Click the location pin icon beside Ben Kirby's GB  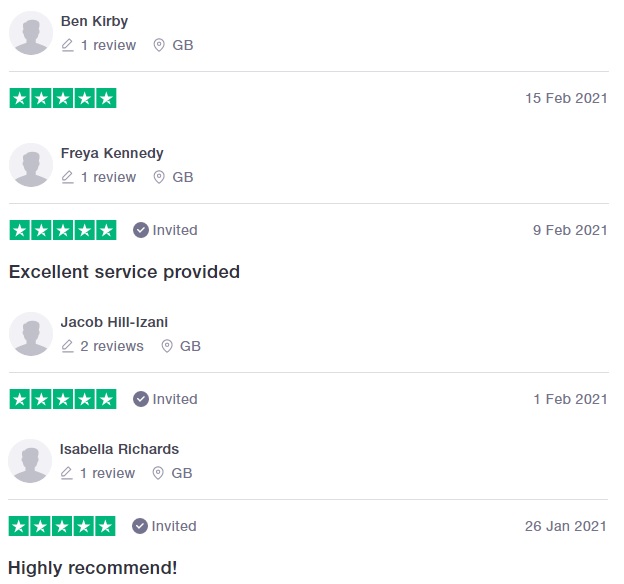click(x=159, y=45)
